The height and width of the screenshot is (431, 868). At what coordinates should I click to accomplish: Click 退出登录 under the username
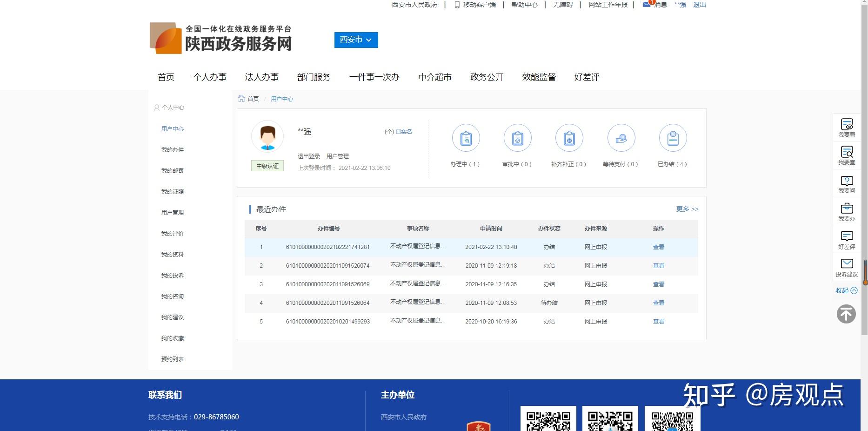tap(309, 156)
